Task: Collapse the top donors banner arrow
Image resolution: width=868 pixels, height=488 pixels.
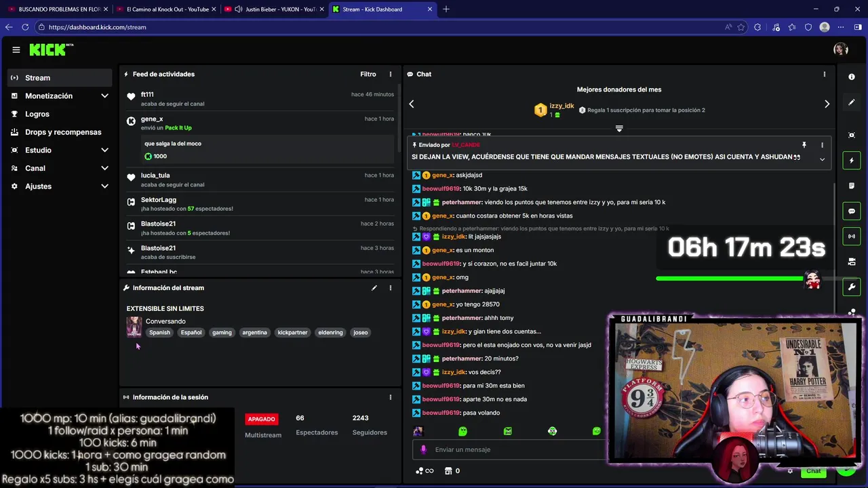Action: [619, 128]
